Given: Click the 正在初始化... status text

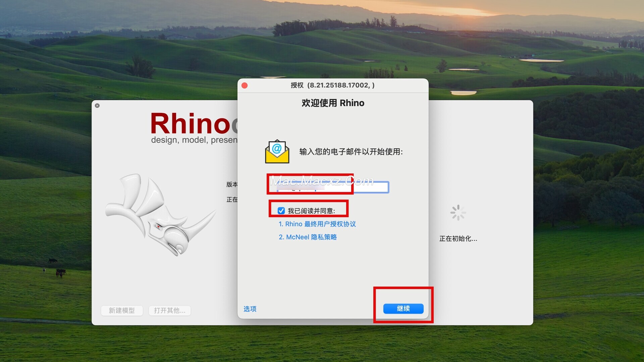Looking at the screenshot, I should click(458, 238).
